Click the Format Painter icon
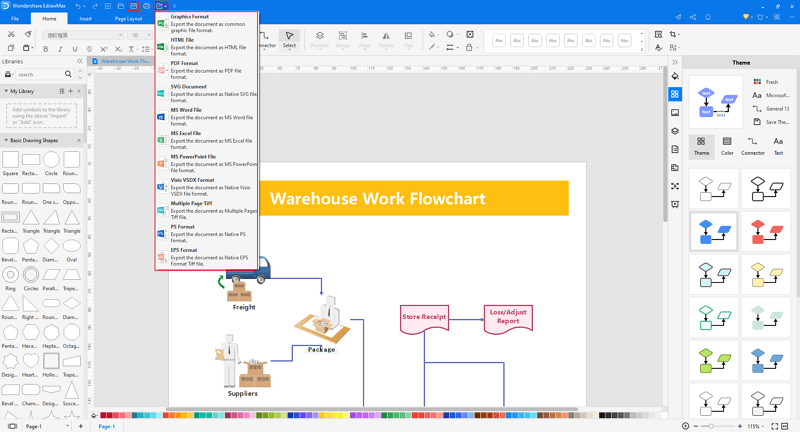 [28, 34]
